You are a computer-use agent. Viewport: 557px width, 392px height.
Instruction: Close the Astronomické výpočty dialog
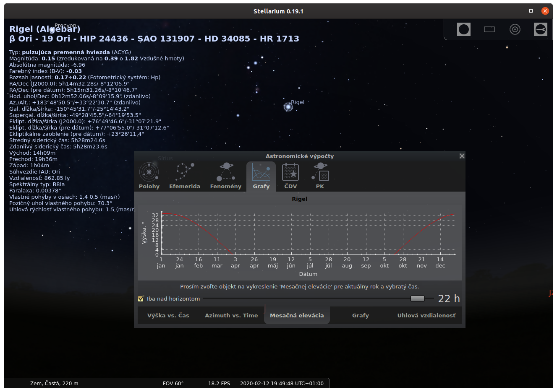coord(462,156)
